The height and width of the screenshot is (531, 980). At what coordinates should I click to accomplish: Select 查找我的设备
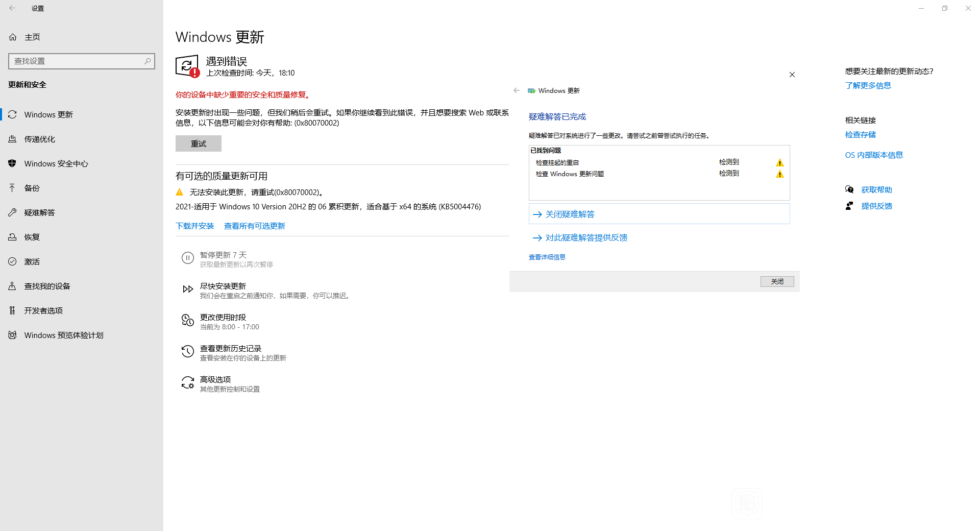point(47,286)
